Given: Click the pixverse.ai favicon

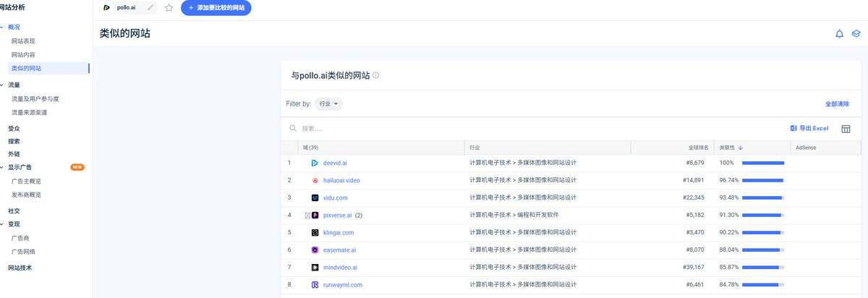Looking at the screenshot, I should [x=315, y=215].
